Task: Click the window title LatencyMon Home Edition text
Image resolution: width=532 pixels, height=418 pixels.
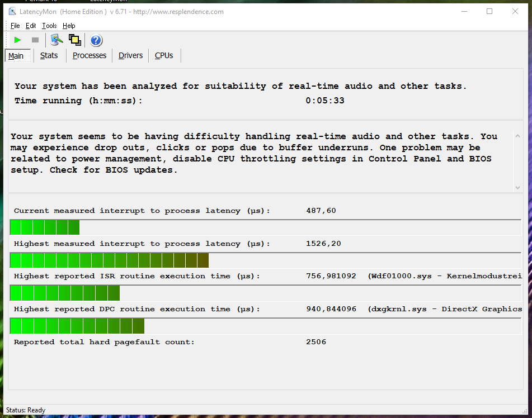Action: point(121,12)
